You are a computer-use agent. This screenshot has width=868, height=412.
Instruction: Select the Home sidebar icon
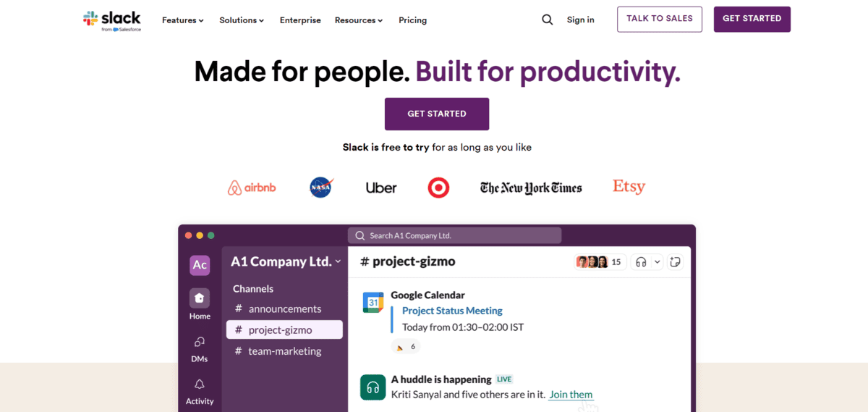click(x=200, y=298)
